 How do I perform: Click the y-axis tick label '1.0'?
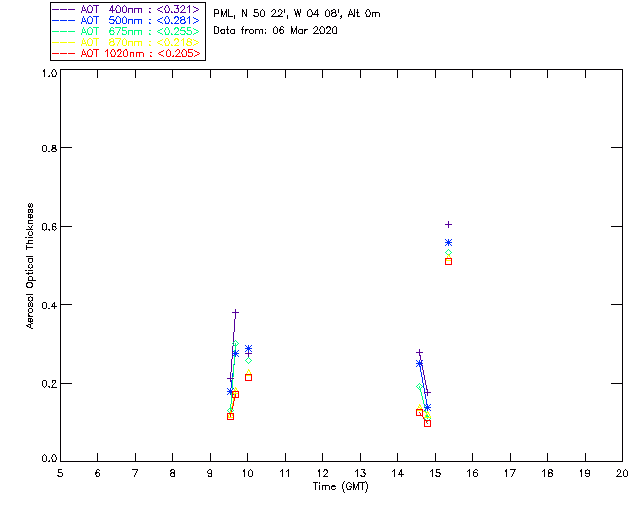coord(49,73)
